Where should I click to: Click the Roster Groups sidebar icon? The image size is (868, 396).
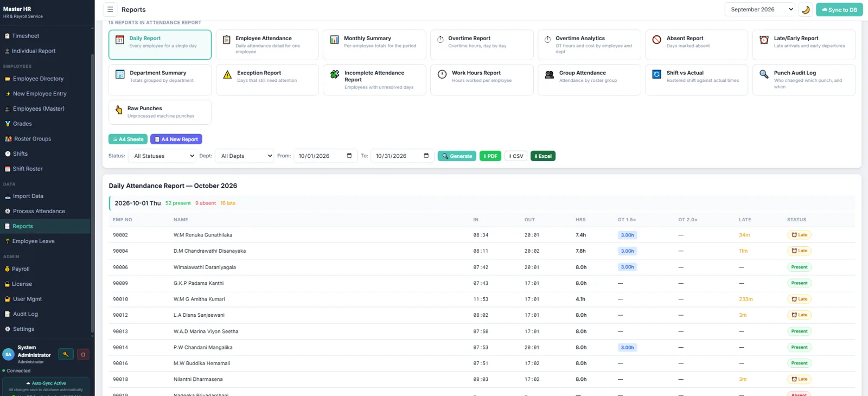[x=8, y=139]
